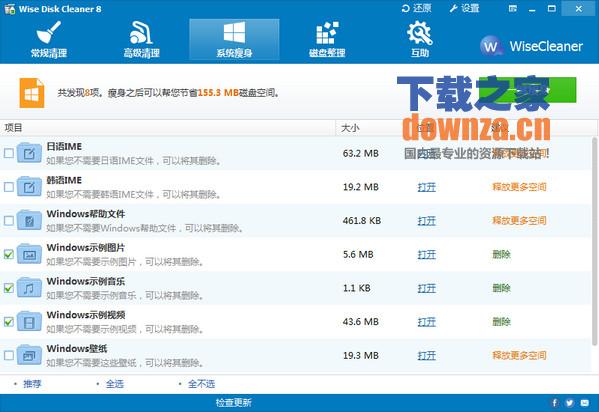Screen dimensions: 599x412
Task: Click the 461.8 KB size value
Action: [362, 221]
